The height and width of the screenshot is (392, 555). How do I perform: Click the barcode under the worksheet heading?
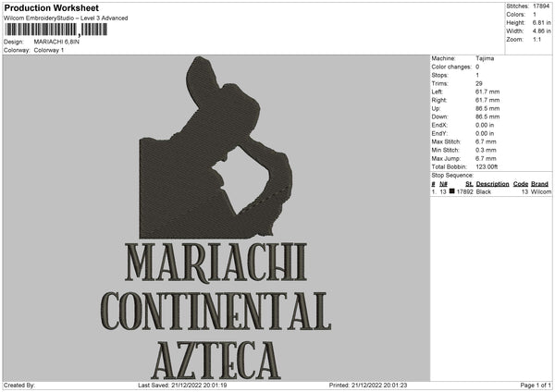point(56,30)
